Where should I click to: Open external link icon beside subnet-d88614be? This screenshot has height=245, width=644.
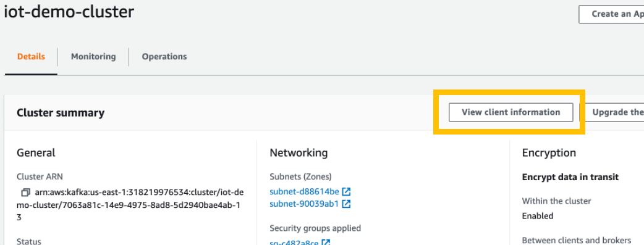[x=346, y=192]
